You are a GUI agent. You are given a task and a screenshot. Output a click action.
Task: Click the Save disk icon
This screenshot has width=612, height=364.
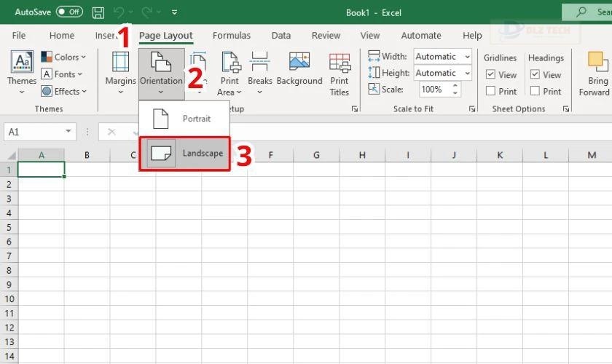click(98, 12)
